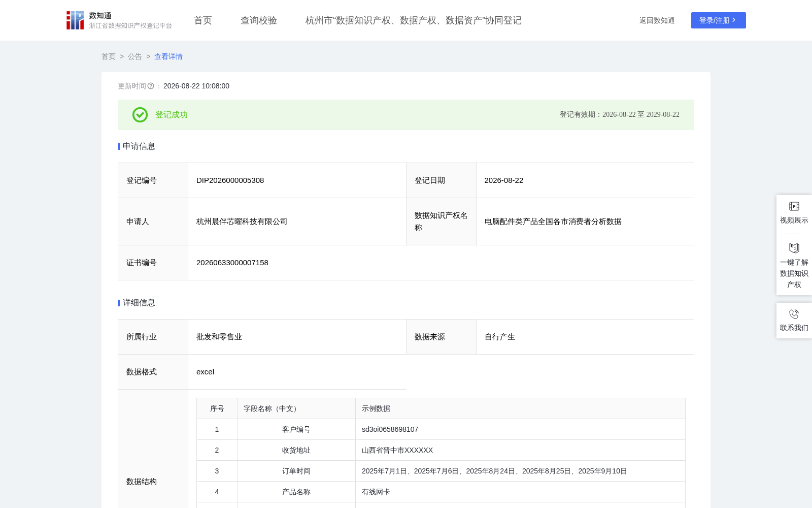Click the name 电脑配件类产品全国各市消费者分析数据

point(553,221)
